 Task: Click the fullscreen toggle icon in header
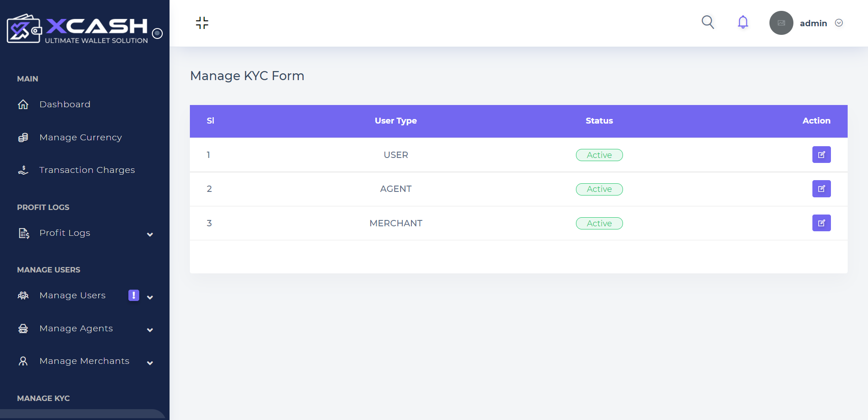(202, 23)
